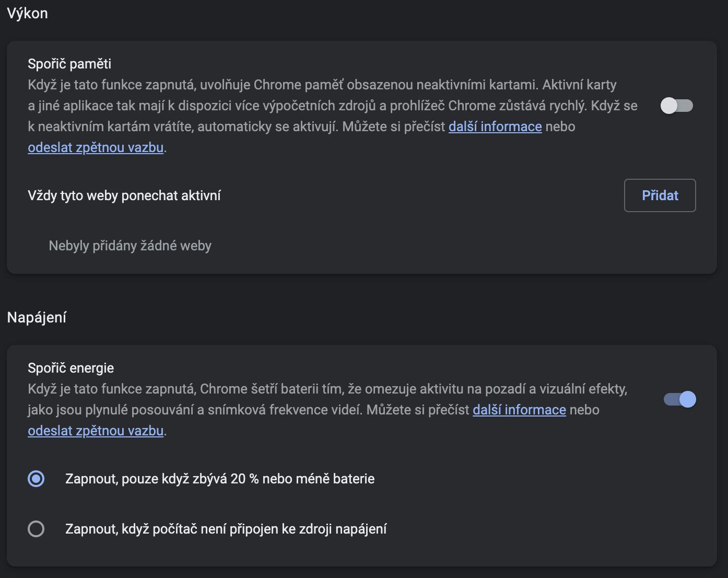
Task: Select the unplugged-from-power radio button circle
Action: pos(36,529)
